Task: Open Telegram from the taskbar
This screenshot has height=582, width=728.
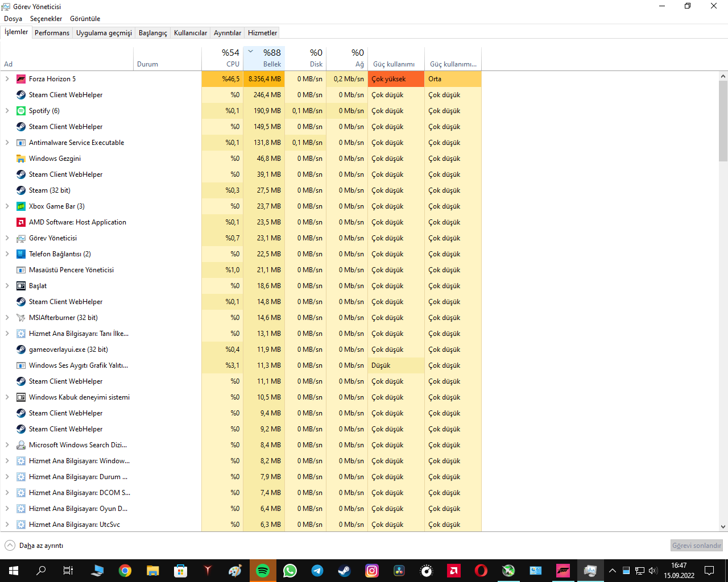Action: [317, 571]
